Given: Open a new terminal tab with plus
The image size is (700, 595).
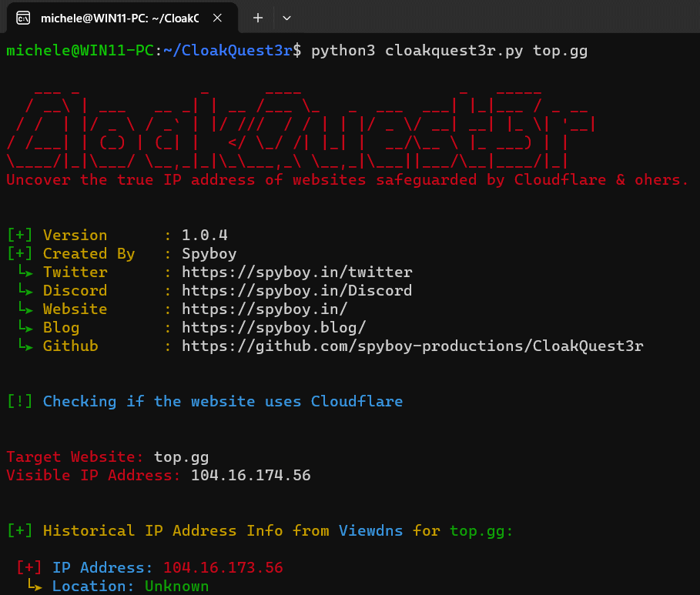Looking at the screenshot, I should (257, 18).
